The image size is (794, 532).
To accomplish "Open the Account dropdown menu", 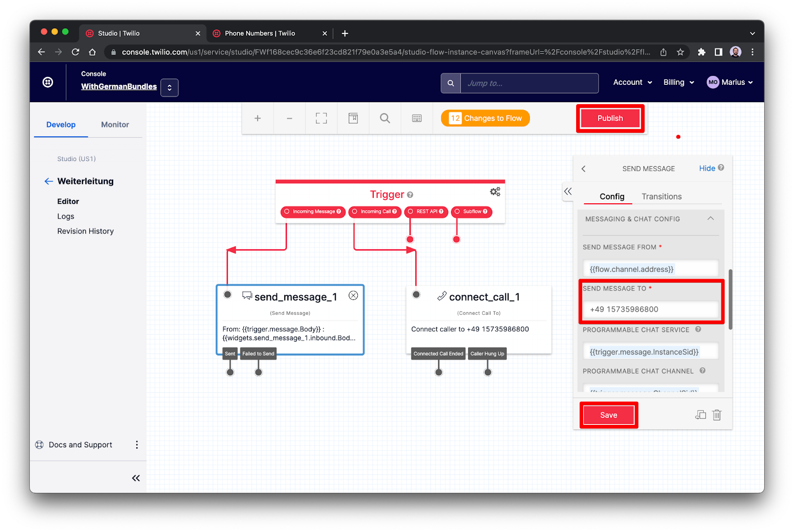I will click(633, 82).
